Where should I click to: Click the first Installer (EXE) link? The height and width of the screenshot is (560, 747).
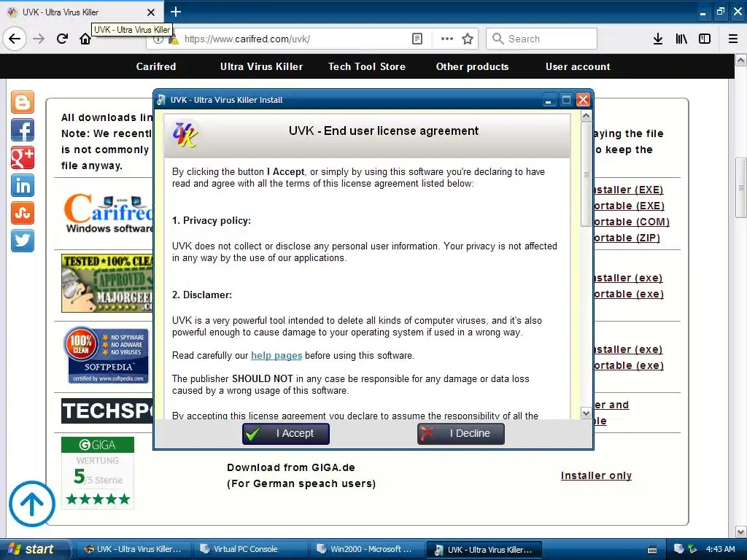coord(628,190)
